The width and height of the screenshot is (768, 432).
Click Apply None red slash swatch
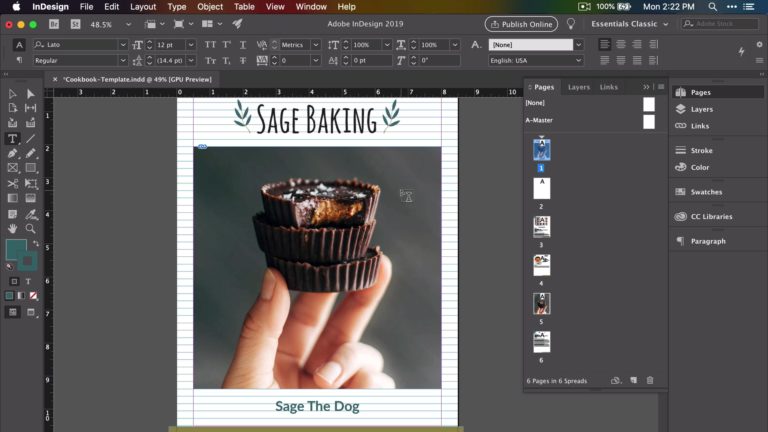pos(33,295)
